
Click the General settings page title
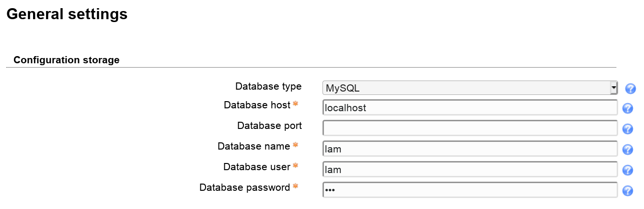(67, 14)
